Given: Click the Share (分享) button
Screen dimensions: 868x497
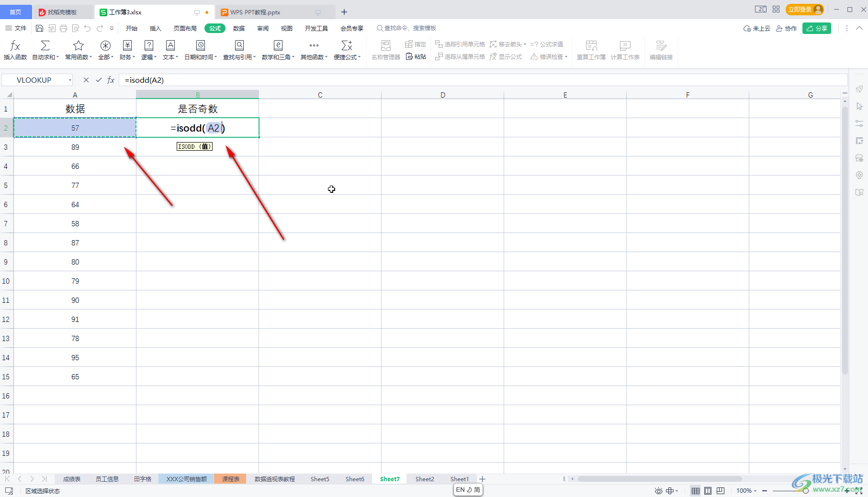Looking at the screenshot, I should click(x=817, y=28).
